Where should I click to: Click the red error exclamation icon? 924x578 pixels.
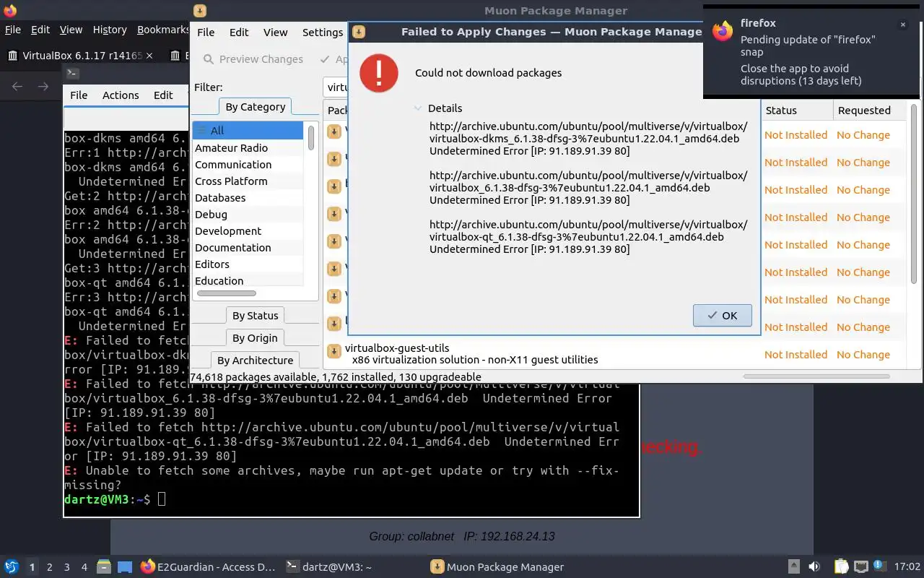tap(379, 73)
